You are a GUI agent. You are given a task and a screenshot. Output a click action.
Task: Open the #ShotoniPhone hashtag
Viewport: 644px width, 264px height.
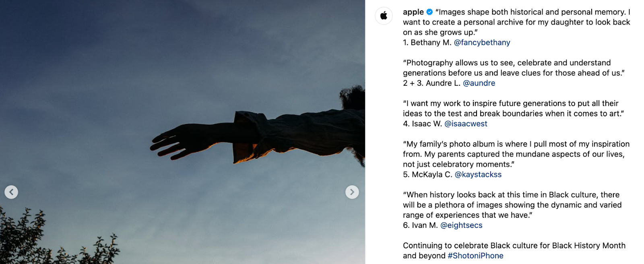pyautogui.click(x=475, y=256)
